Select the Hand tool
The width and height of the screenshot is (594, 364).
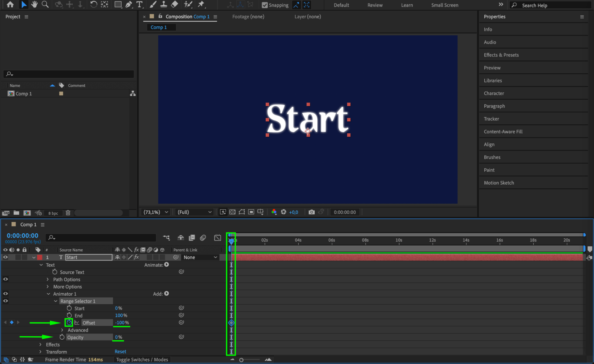(34, 4)
